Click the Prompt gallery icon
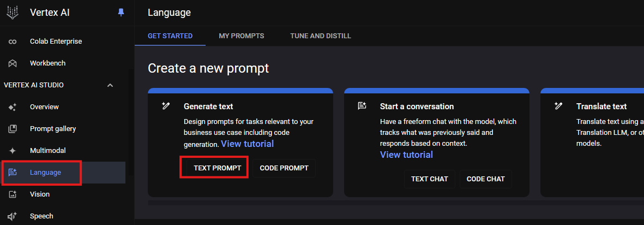The image size is (644, 225). click(x=13, y=129)
